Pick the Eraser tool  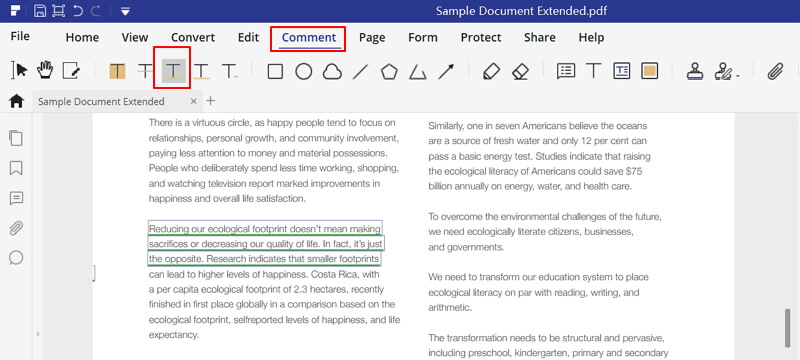coord(520,71)
